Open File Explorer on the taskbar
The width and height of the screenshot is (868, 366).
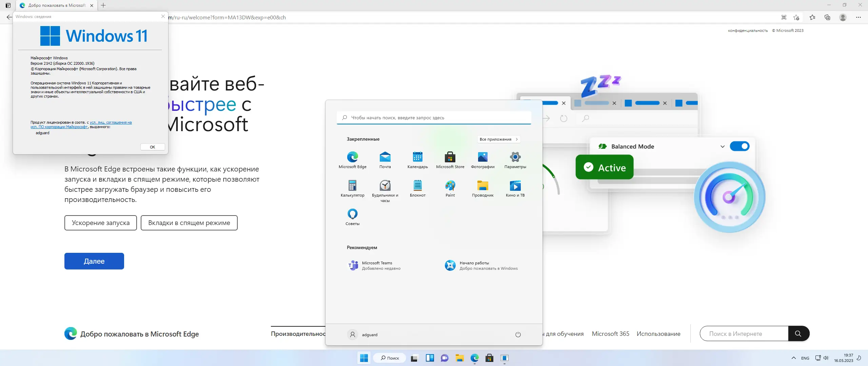click(459, 358)
